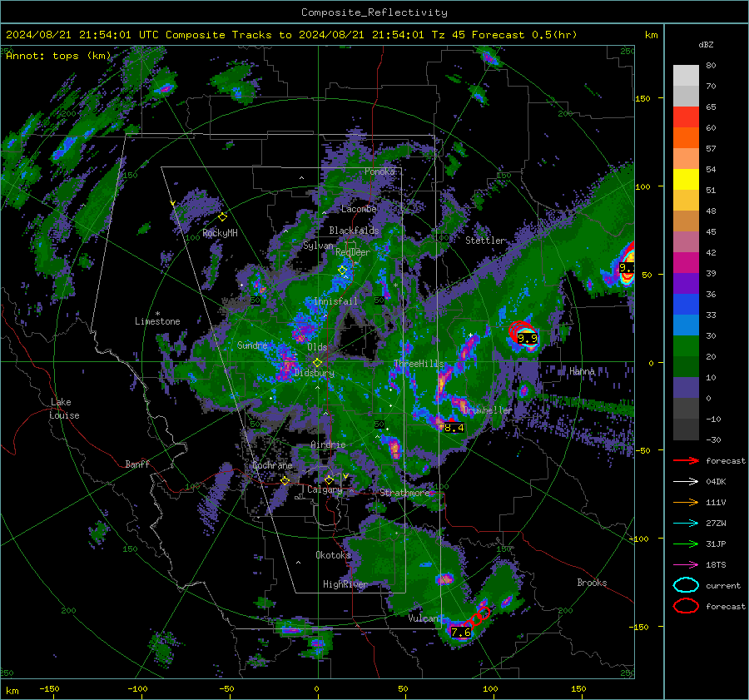
Task: Click the Blackfalds city label
Action: point(354,231)
